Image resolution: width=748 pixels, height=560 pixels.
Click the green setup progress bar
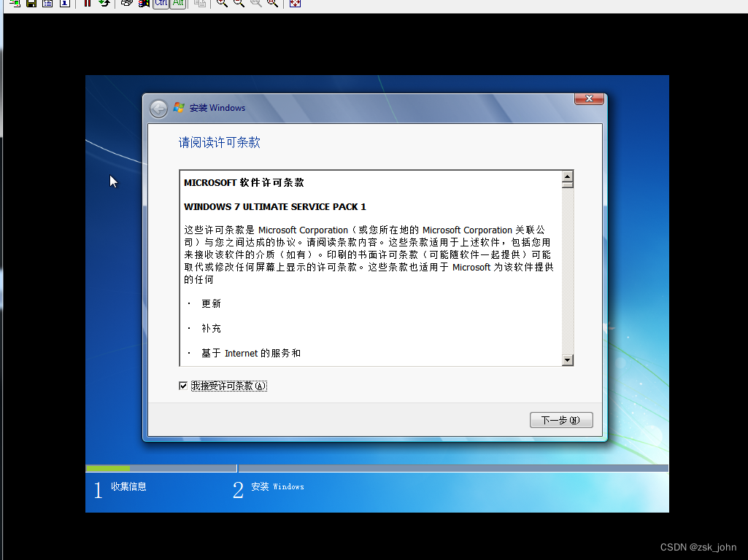tap(108, 469)
